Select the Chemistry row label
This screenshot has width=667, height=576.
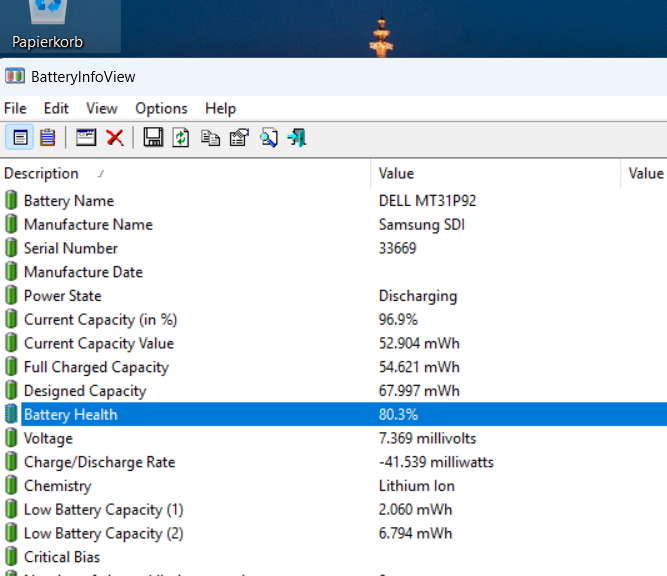57,486
